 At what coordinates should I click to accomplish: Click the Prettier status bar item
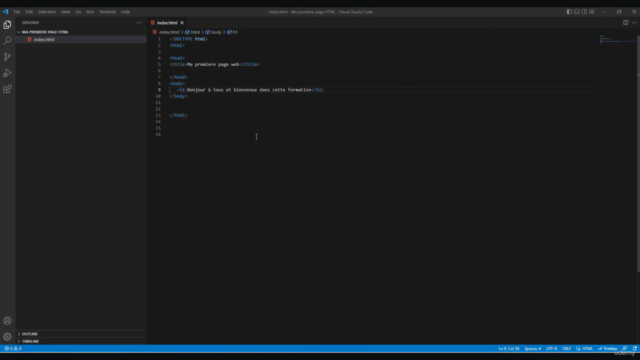click(x=608, y=349)
